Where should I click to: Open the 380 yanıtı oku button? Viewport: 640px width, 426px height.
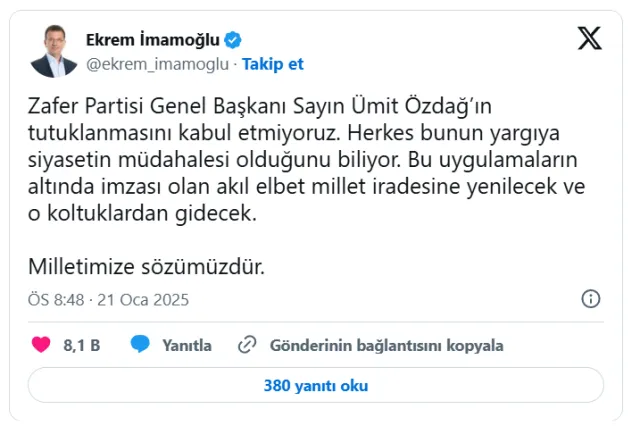point(316,385)
